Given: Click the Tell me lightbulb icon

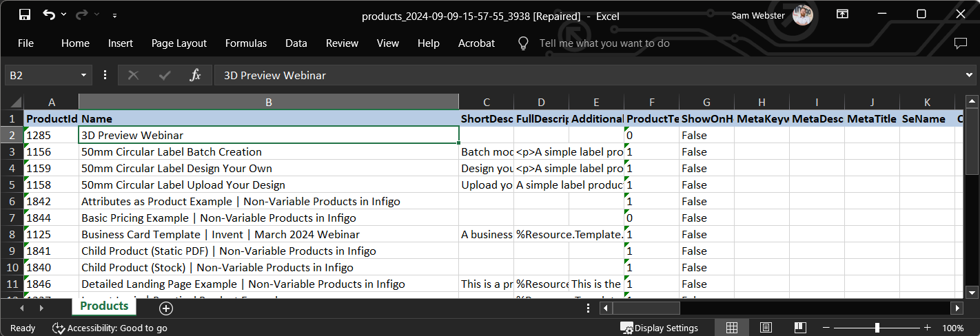Looking at the screenshot, I should coord(523,43).
